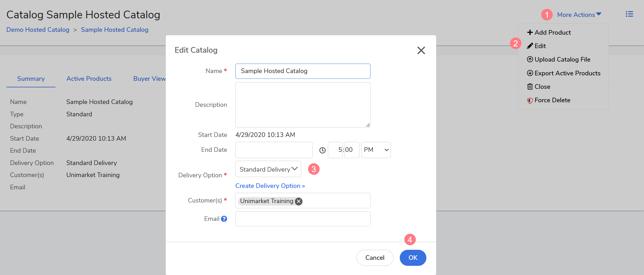The height and width of the screenshot is (275, 644).
Task: Remove Unimarket Training customer tag
Action: 299,201
